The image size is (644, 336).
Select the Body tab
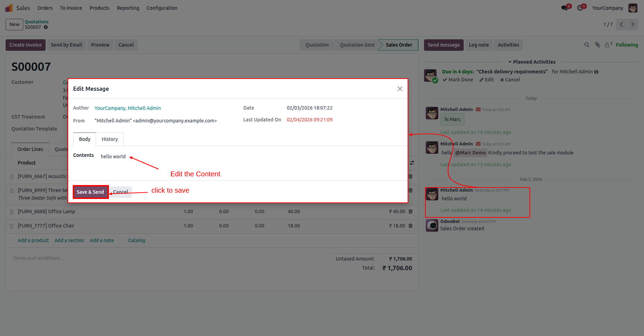click(85, 139)
